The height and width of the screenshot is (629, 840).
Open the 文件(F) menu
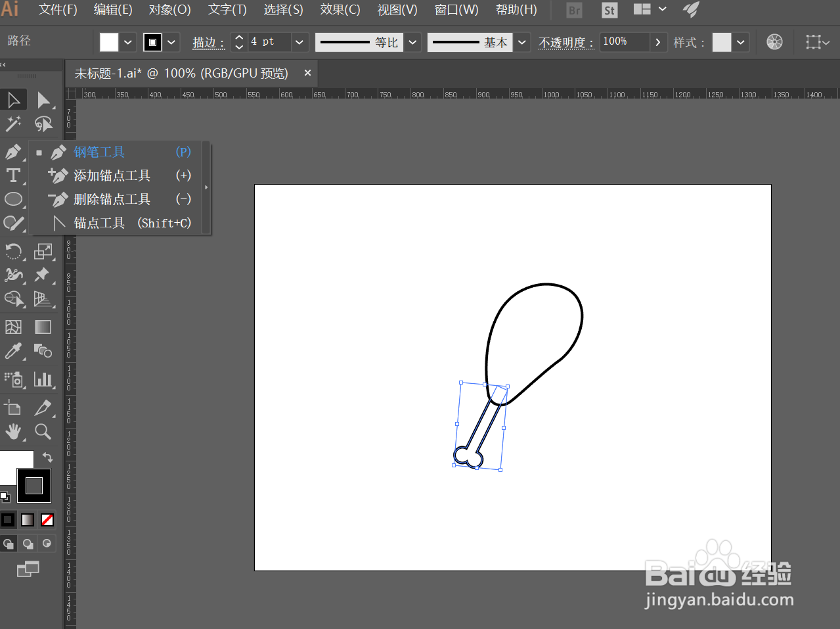(58, 10)
